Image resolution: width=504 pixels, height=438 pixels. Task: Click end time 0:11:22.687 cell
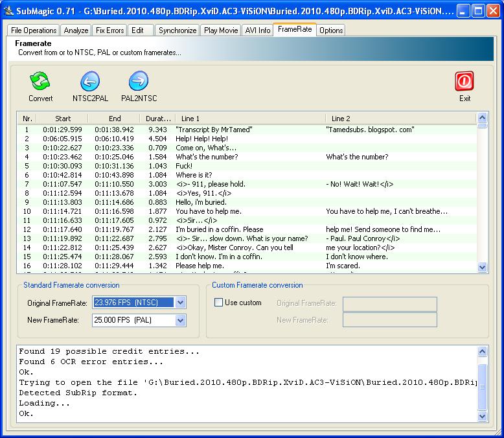tap(114, 238)
